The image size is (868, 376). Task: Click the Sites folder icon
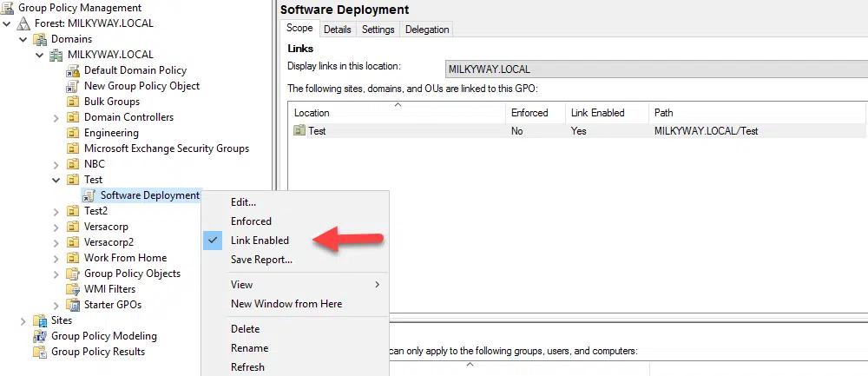40,320
